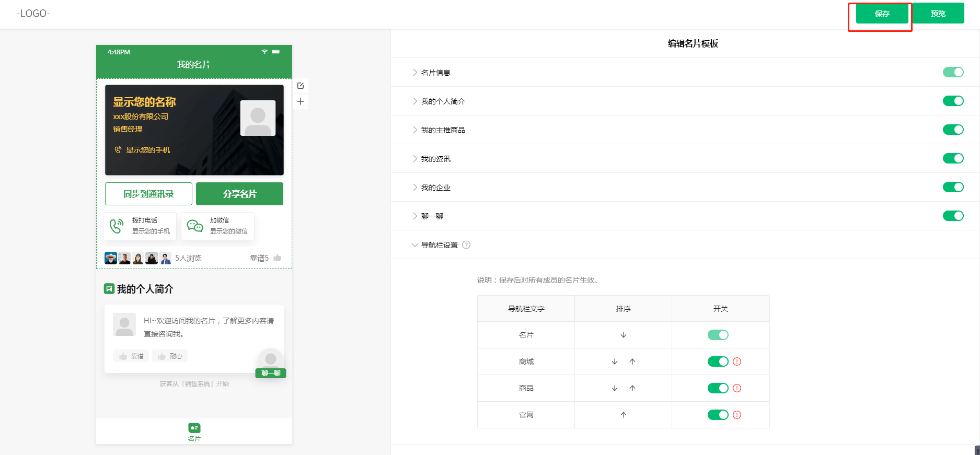This screenshot has width=980, height=455.
Task: Expand the 我的企业 section
Action: (x=415, y=187)
